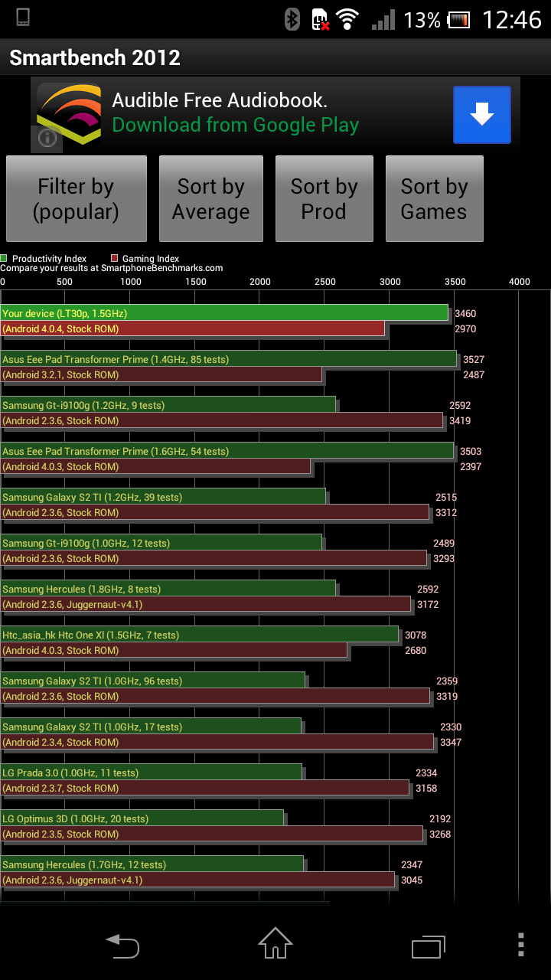Viewport: 551px width, 980px height.
Task: Tap the Android back navigation icon
Action: pos(122,946)
